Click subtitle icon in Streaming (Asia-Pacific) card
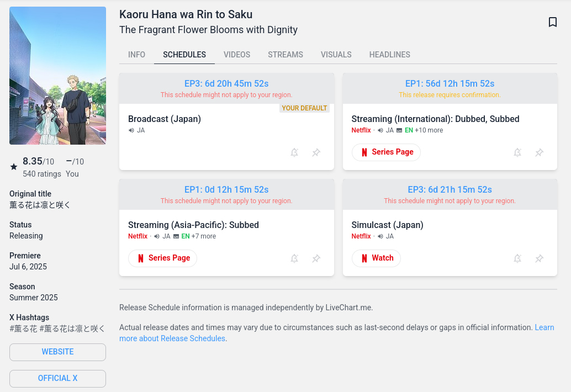 click(x=176, y=236)
